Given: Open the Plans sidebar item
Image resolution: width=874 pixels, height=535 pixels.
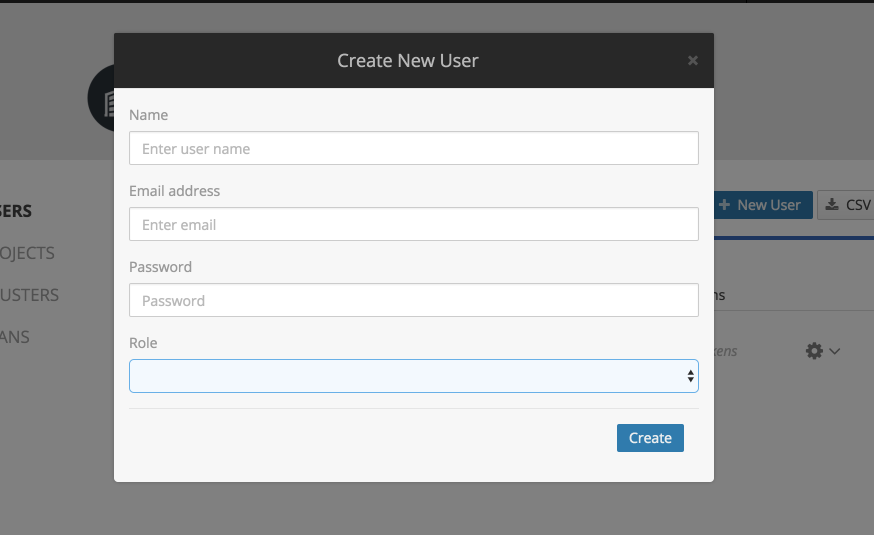Looking at the screenshot, I should (x=14, y=337).
